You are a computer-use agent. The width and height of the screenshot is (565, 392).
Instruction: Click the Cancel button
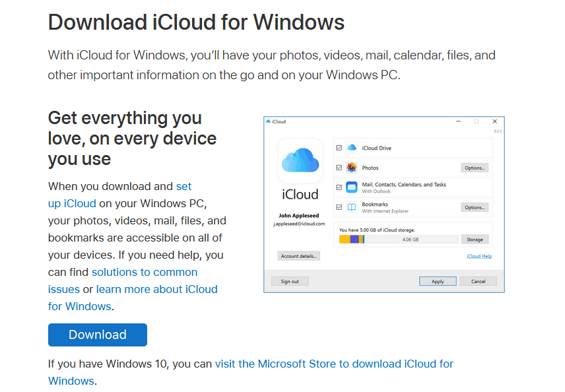coord(479,281)
